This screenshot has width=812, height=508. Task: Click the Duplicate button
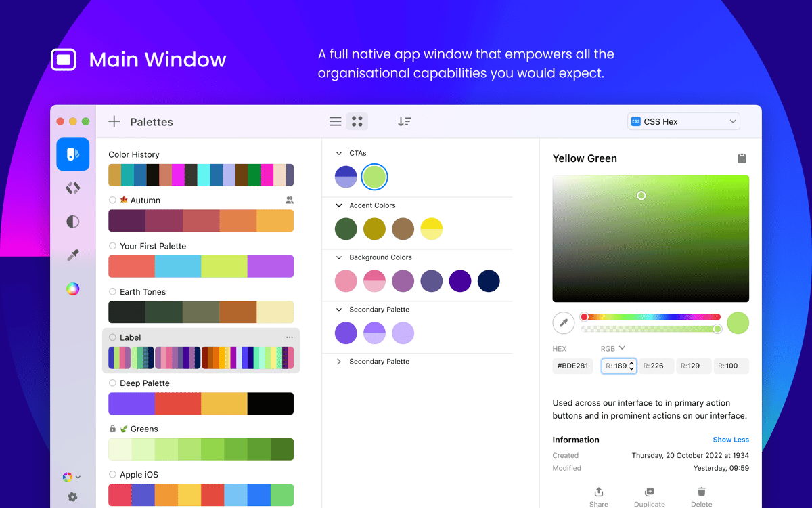point(649,496)
